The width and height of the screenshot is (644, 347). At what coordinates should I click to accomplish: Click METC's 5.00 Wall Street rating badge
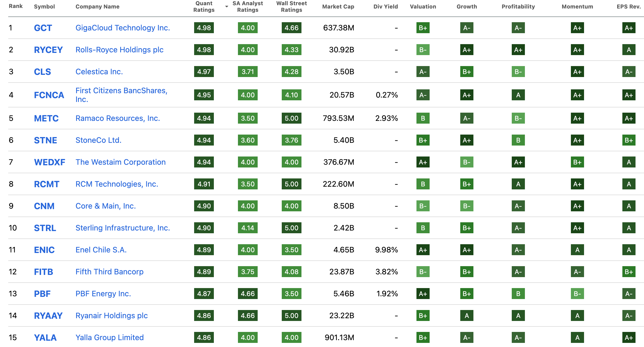pos(291,118)
